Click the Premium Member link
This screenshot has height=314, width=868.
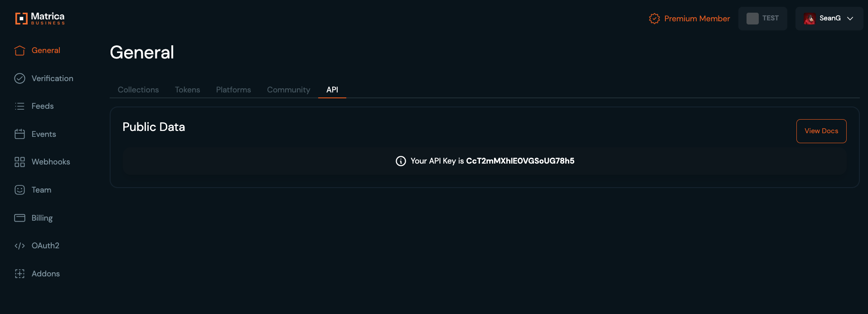[689, 19]
